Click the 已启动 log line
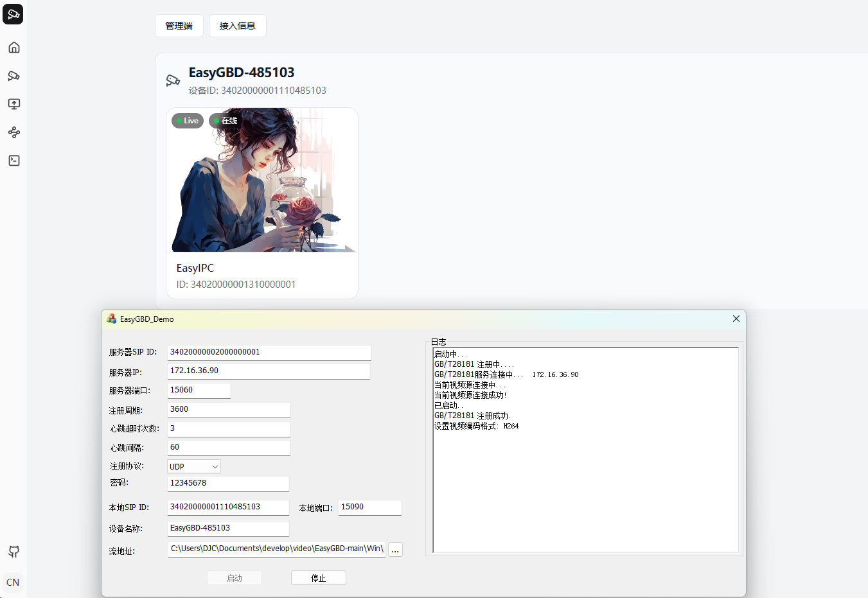This screenshot has width=868, height=598. tap(449, 405)
